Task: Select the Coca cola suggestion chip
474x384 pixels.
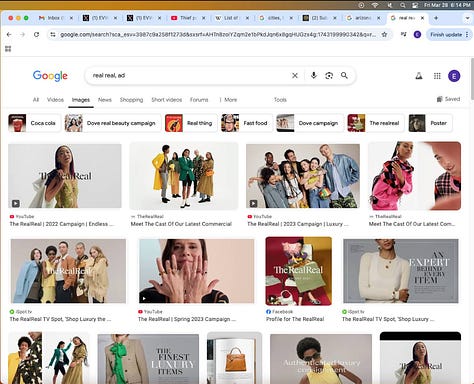Action: click(x=34, y=123)
